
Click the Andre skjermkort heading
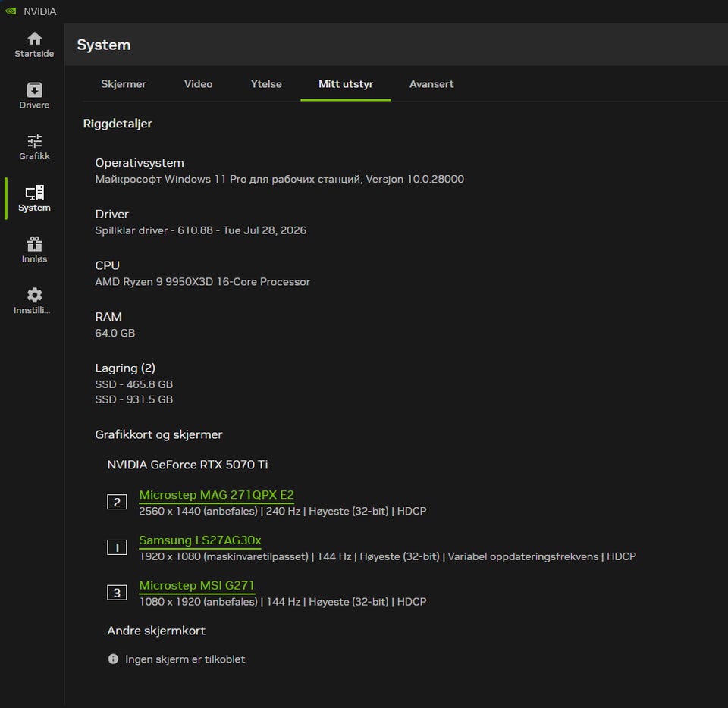coord(156,631)
